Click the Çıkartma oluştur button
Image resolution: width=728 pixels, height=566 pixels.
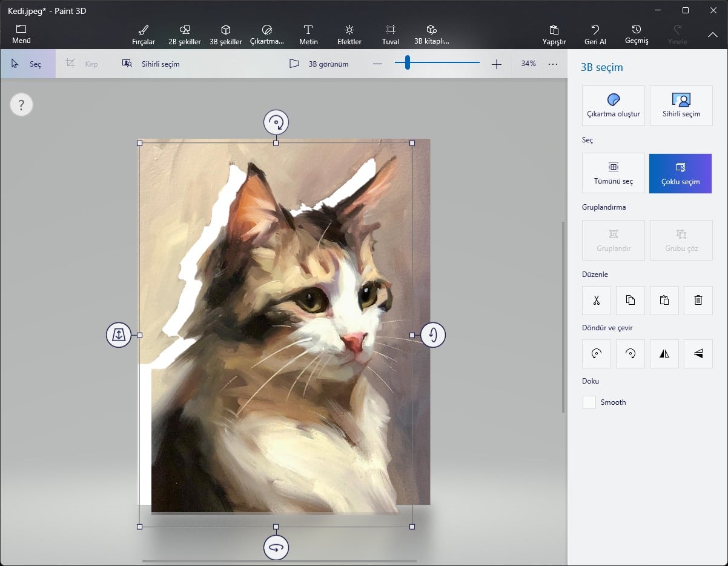tap(613, 105)
